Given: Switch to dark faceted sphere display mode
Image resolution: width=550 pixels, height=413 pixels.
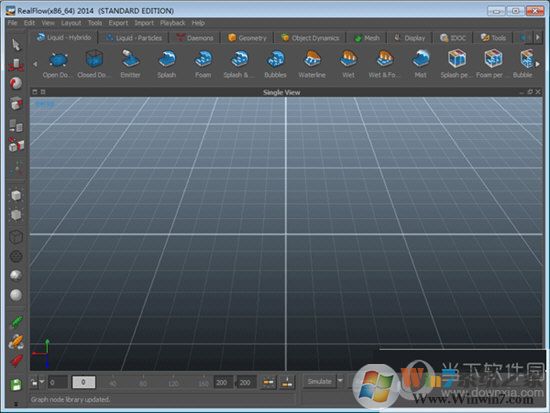Looking at the screenshot, I should click(16, 256).
